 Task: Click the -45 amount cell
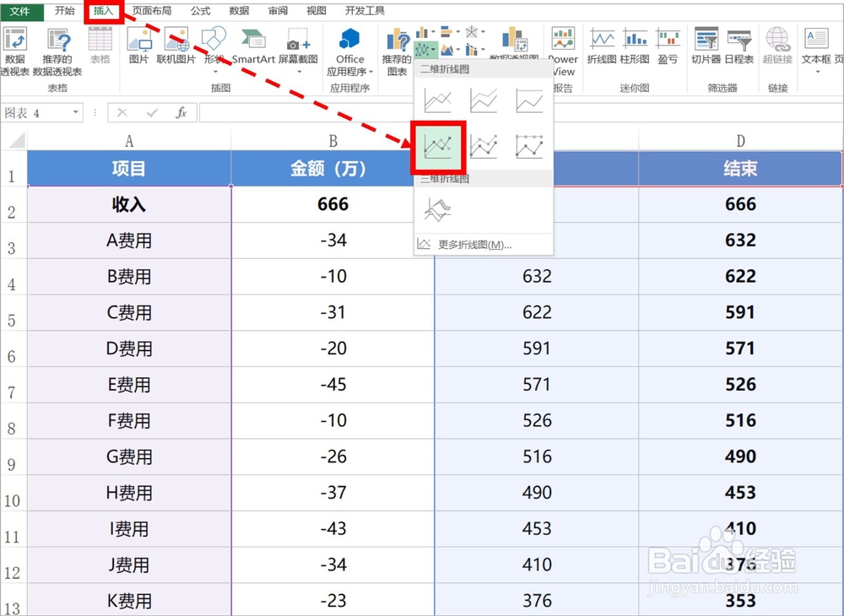(333, 385)
